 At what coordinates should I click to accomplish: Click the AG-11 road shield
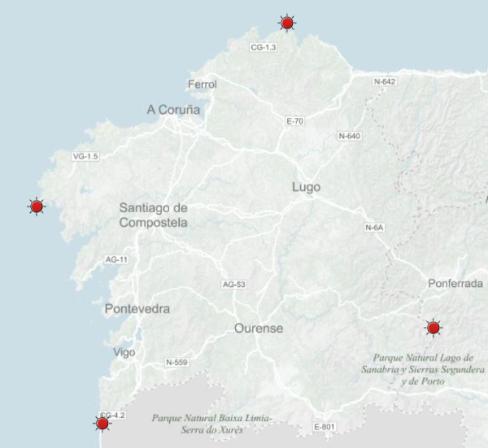(117, 259)
